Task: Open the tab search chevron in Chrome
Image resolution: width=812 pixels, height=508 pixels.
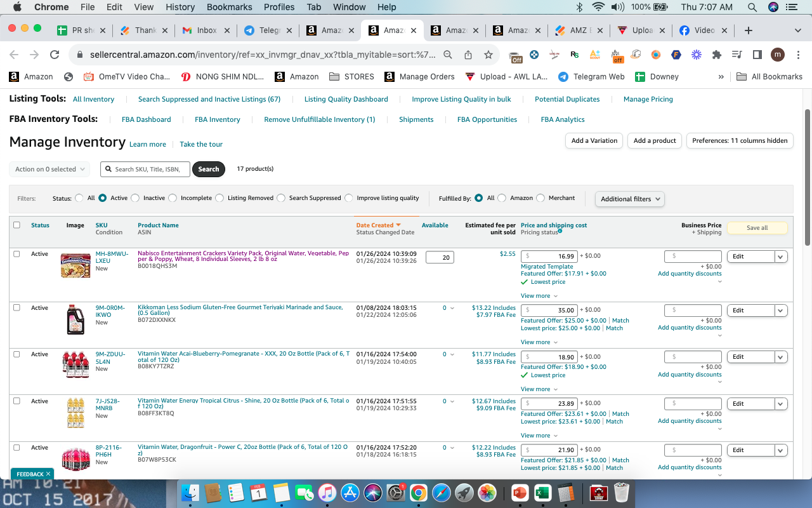Action: pyautogui.click(x=798, y=30)
